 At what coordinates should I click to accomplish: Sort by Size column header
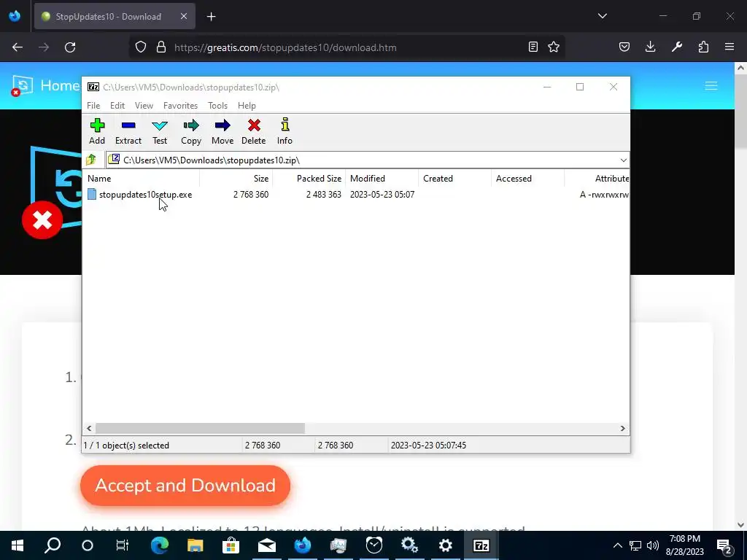(236, 179)
